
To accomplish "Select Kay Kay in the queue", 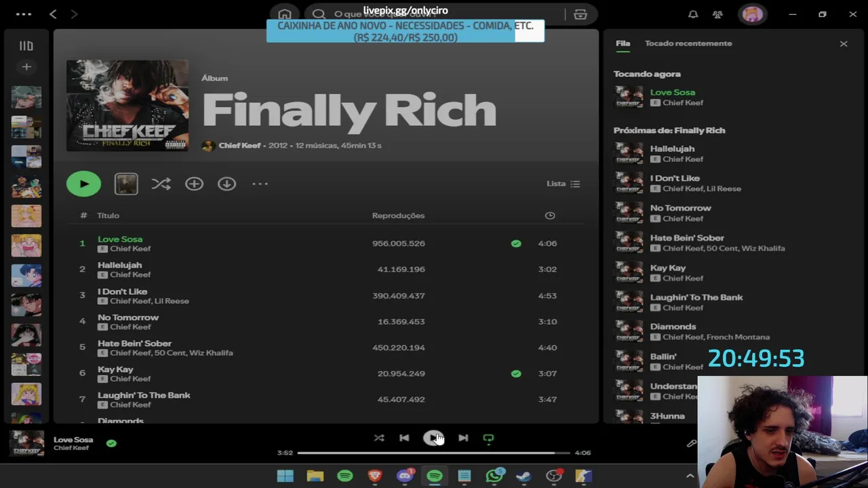I will (x=668, y=268).
